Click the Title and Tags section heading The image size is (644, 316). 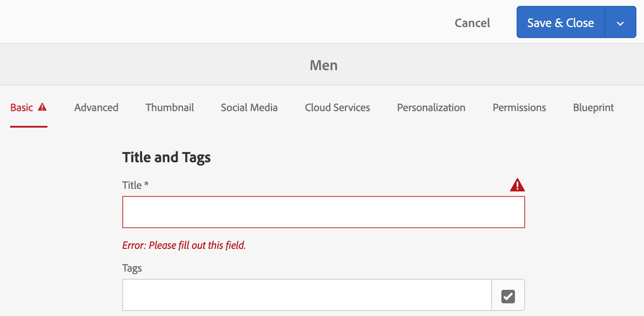[166, 157]
